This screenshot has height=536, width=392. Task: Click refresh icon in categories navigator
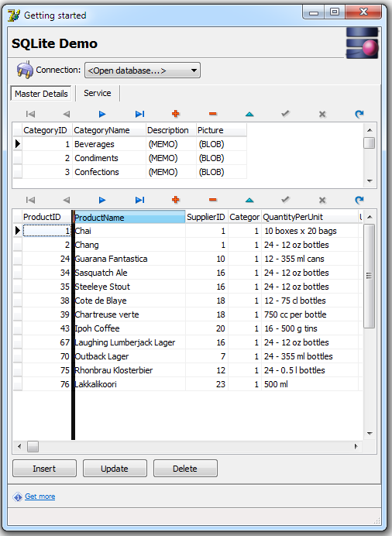[x=359, y=114]
